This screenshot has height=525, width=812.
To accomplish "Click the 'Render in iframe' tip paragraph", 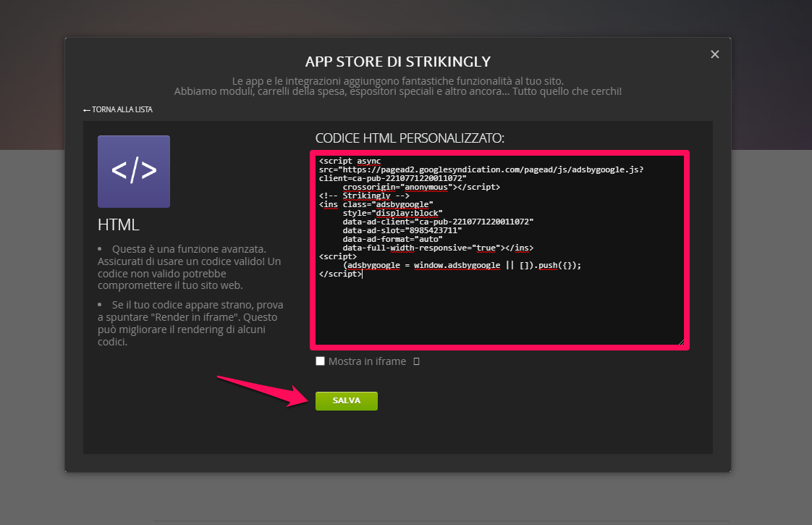I will (x=190, y=324).
